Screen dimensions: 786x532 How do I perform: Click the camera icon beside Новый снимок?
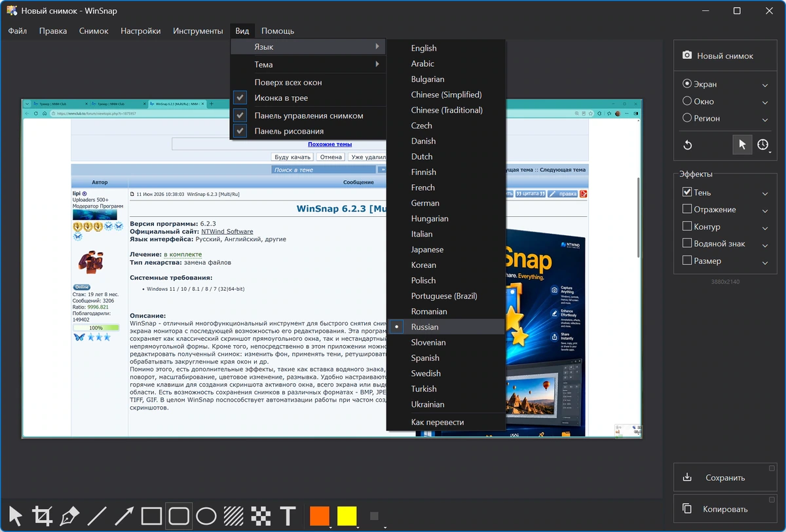coord(687,56)
